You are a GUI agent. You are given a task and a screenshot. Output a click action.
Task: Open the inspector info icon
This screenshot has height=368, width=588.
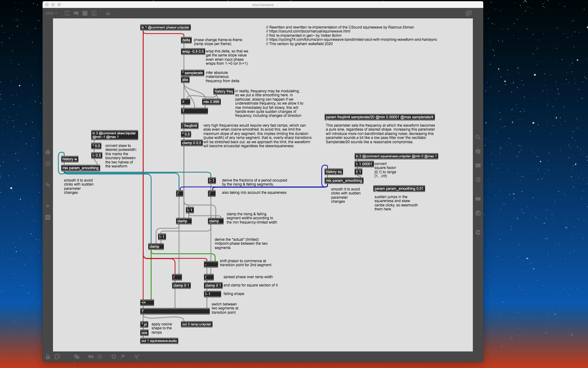coord(478,151)
